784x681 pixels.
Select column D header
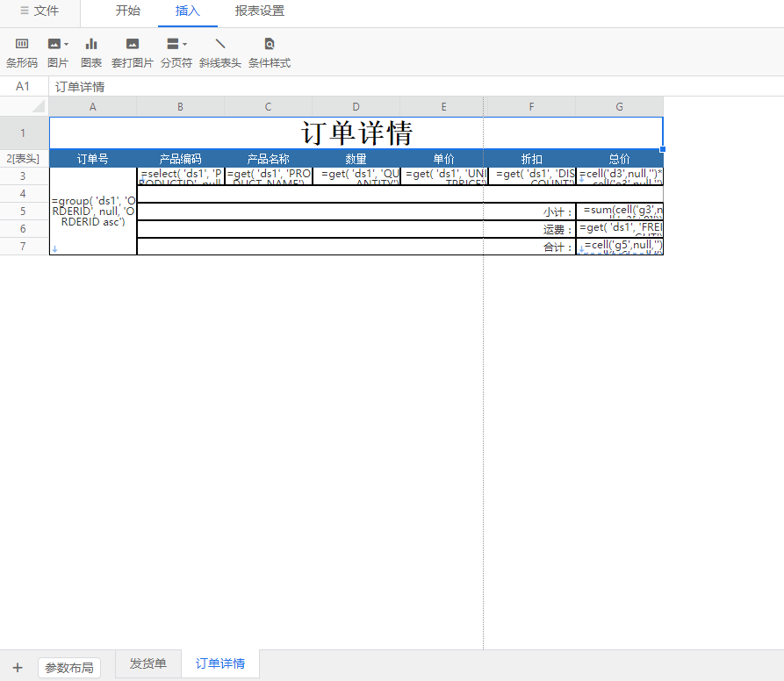coord(356,107)
